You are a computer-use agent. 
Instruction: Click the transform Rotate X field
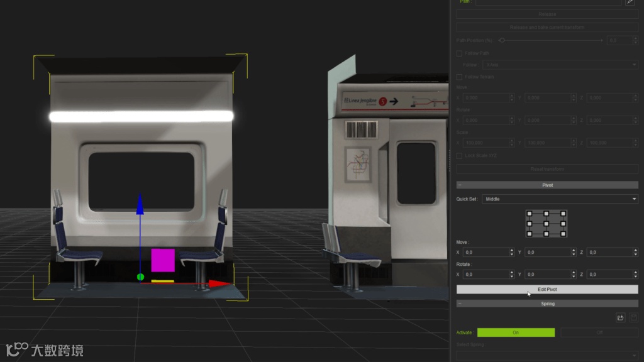pos(486,120)
